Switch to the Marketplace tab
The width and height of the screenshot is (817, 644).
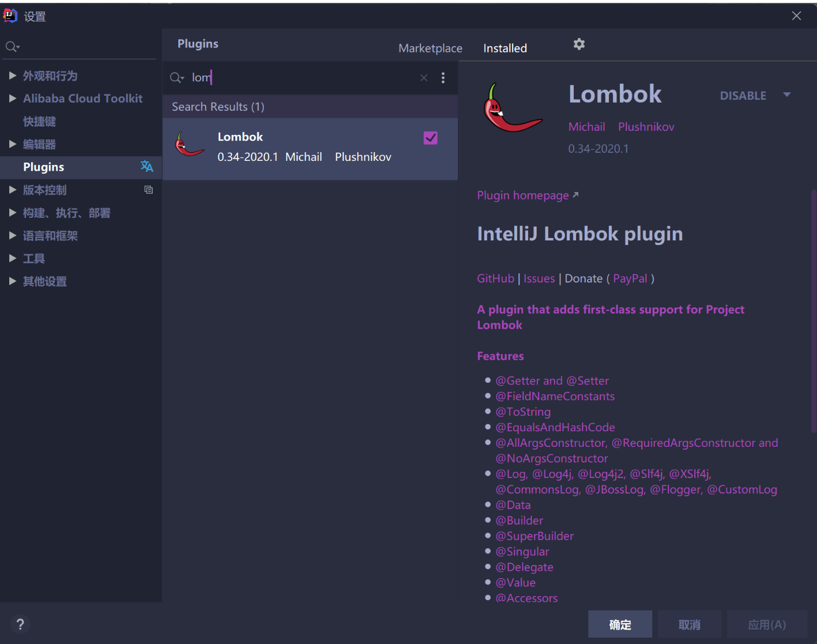pos(430,48)
